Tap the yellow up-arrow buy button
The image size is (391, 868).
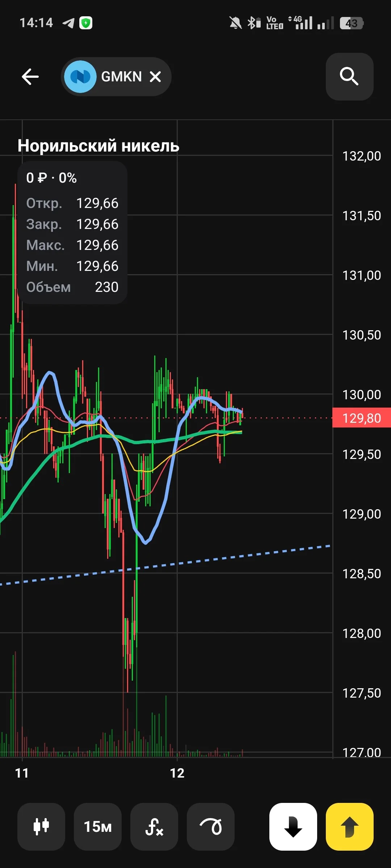[350, 826]
